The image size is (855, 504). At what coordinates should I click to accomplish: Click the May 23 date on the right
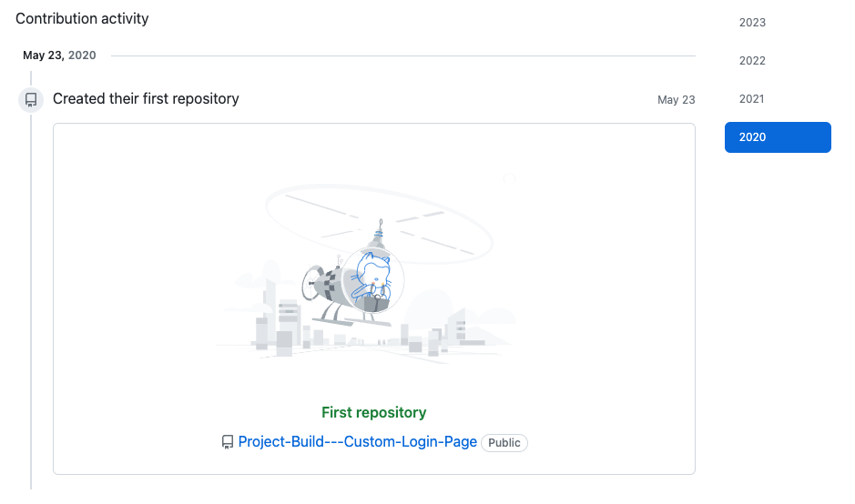tap(677, 100)
